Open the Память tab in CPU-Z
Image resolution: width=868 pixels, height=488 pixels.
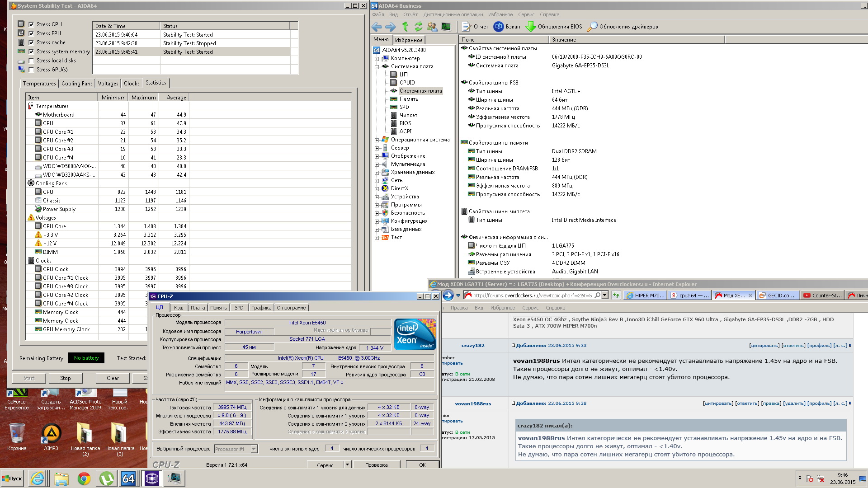pos(218,308)
